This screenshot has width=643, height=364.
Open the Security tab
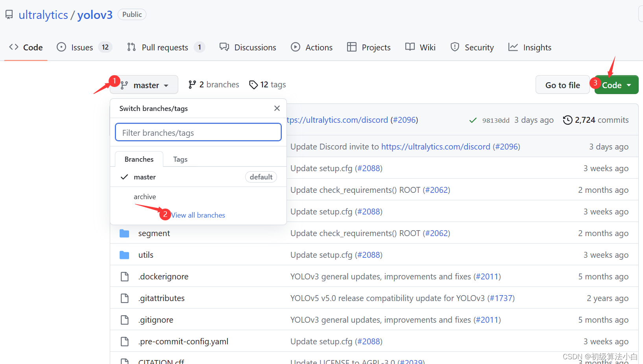click(472, 48)
